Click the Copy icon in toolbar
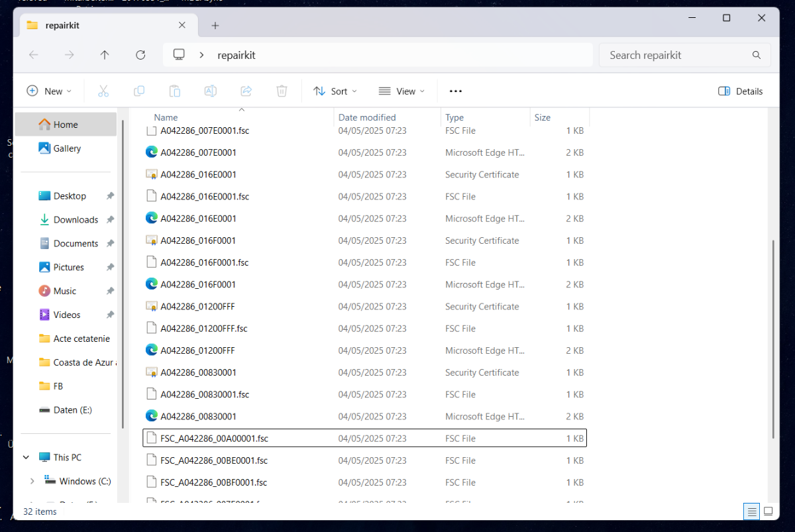 139,91
